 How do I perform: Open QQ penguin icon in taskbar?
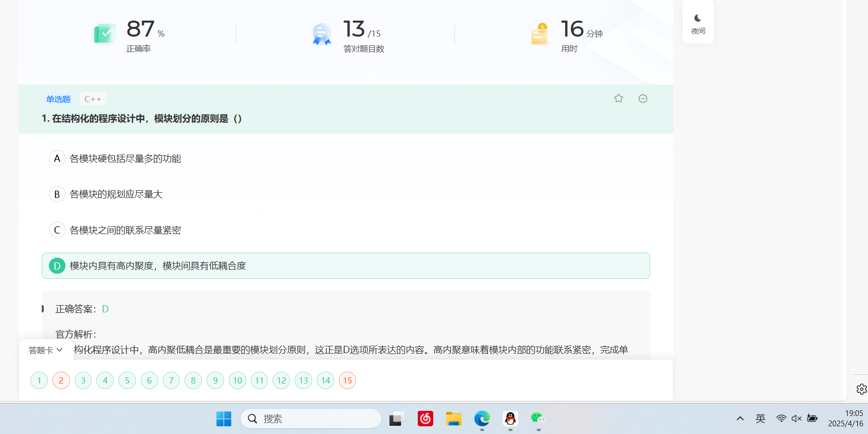510,419
